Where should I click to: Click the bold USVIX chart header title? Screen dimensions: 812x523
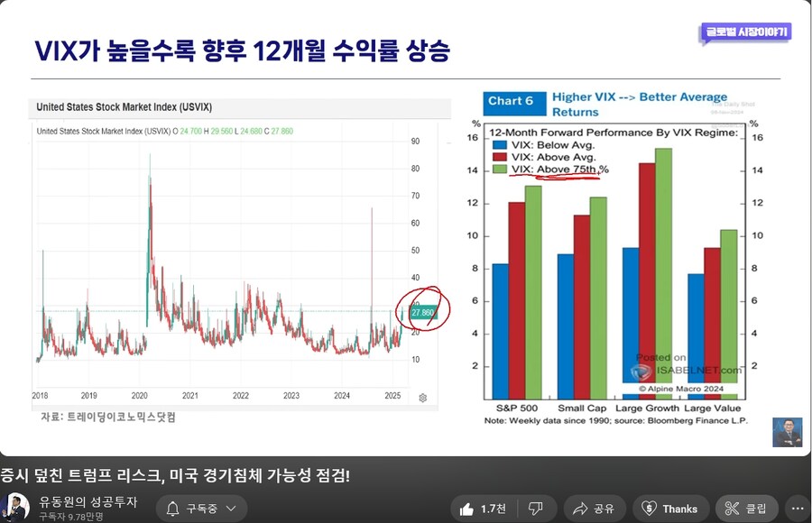click(x=124, y=107)
